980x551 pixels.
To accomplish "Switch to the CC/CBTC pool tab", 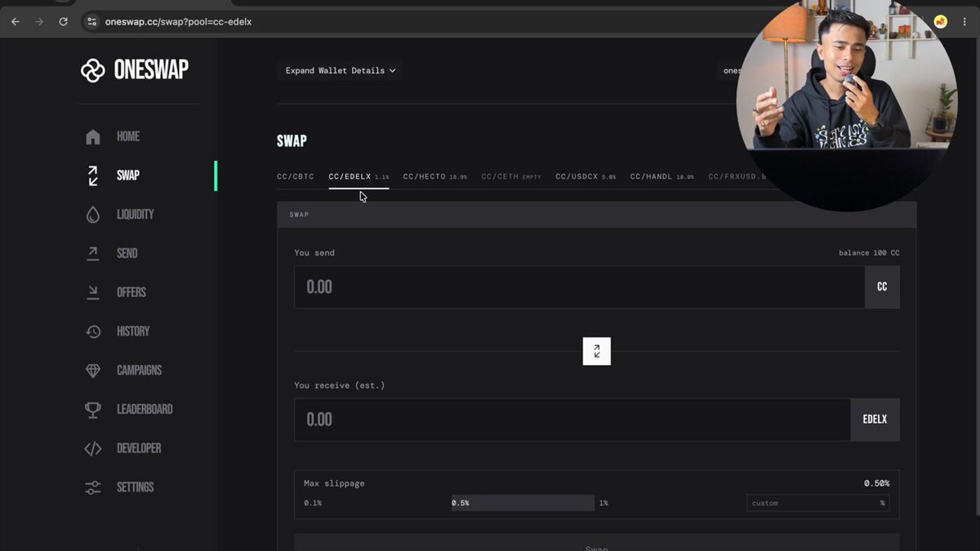I will tap(296, 176).
